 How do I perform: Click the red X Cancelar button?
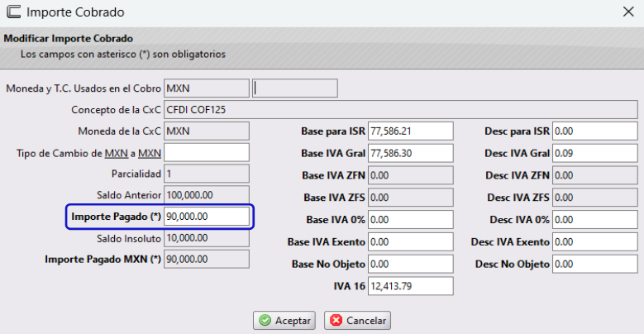(357, 321)
